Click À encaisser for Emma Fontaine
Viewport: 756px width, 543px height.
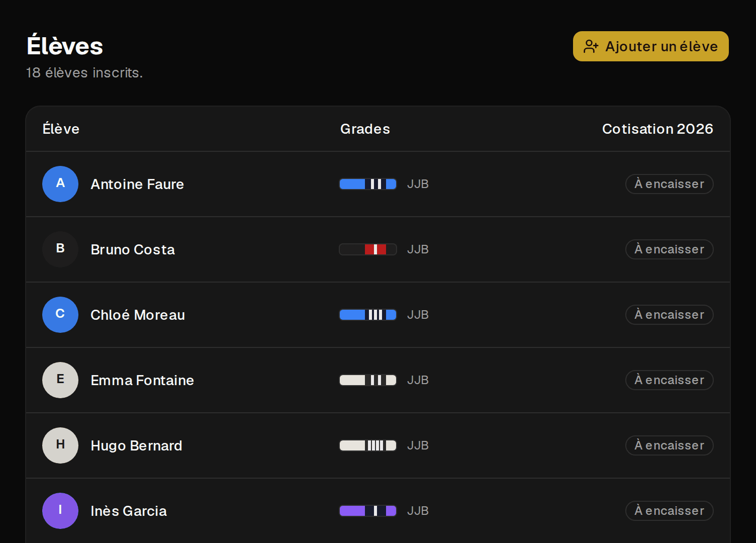tap(670, 380)
